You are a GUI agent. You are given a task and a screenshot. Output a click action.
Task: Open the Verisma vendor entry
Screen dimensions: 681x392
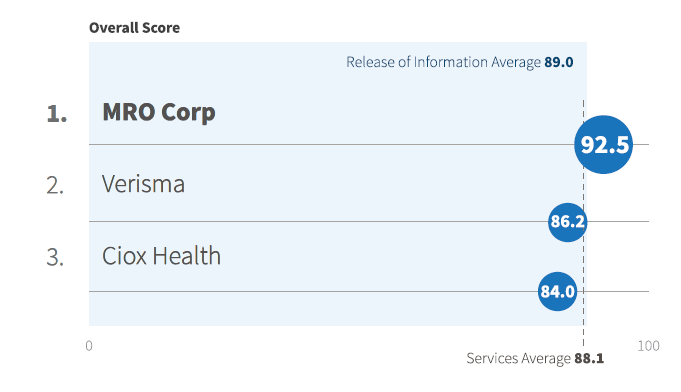[x=143, y=184]
